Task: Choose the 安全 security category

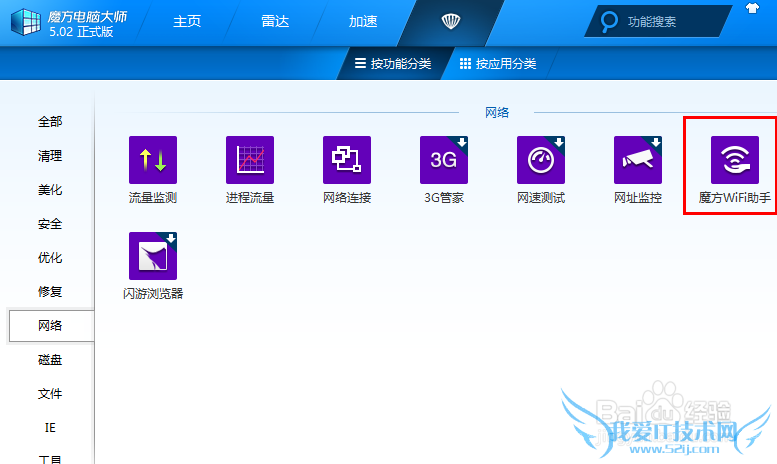Action: click(50, 224)
